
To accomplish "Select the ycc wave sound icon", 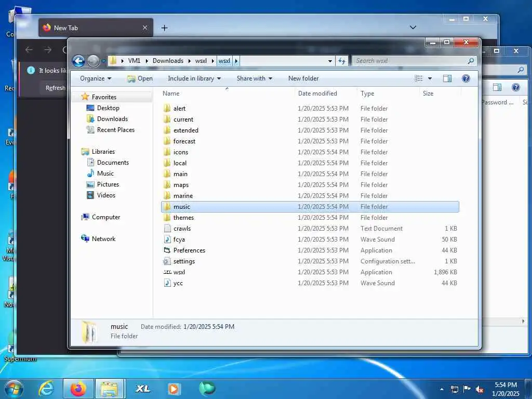I will point(167,283).
